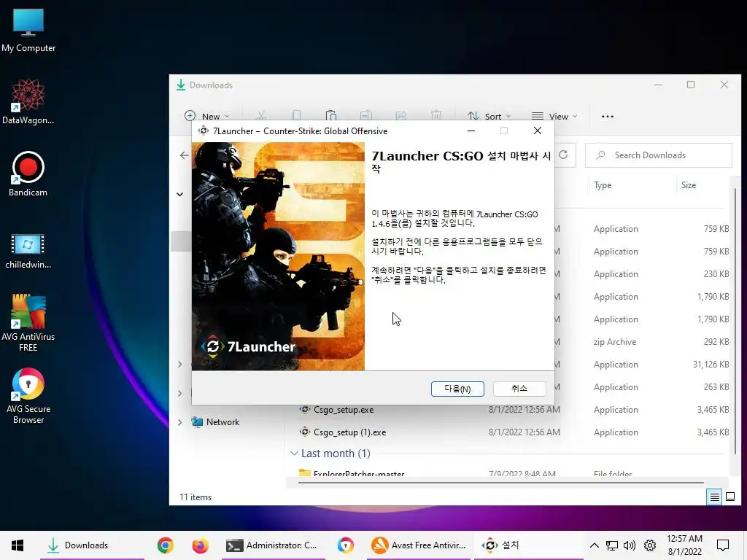This screenshot has width=747, height=560.
Task: Open notification center icon
Action: (x=723, y=545)
